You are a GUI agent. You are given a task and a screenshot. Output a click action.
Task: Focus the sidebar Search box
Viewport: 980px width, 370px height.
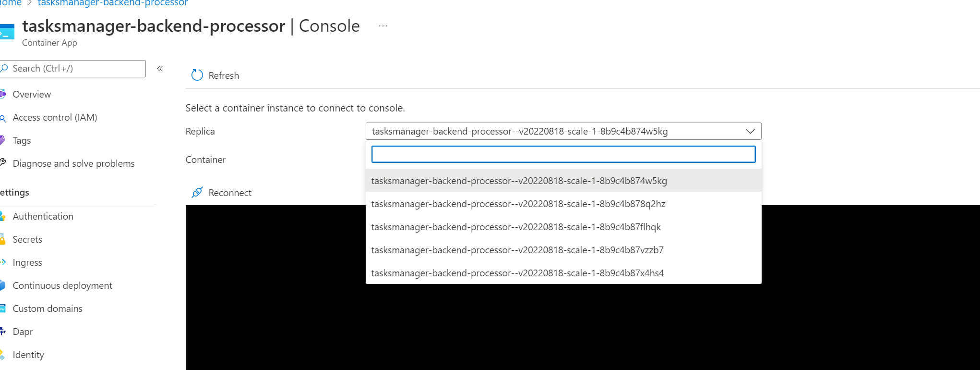click(77, 69)
